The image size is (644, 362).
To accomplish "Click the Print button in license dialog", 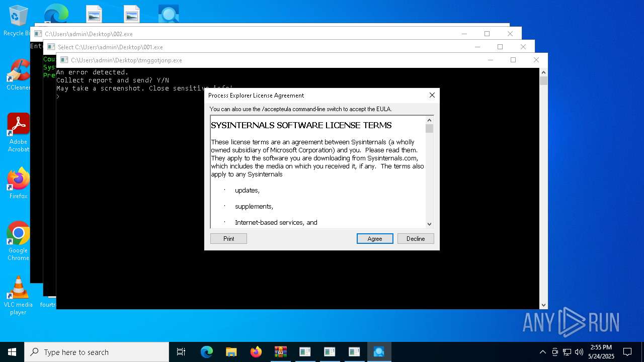I will 228,239.
